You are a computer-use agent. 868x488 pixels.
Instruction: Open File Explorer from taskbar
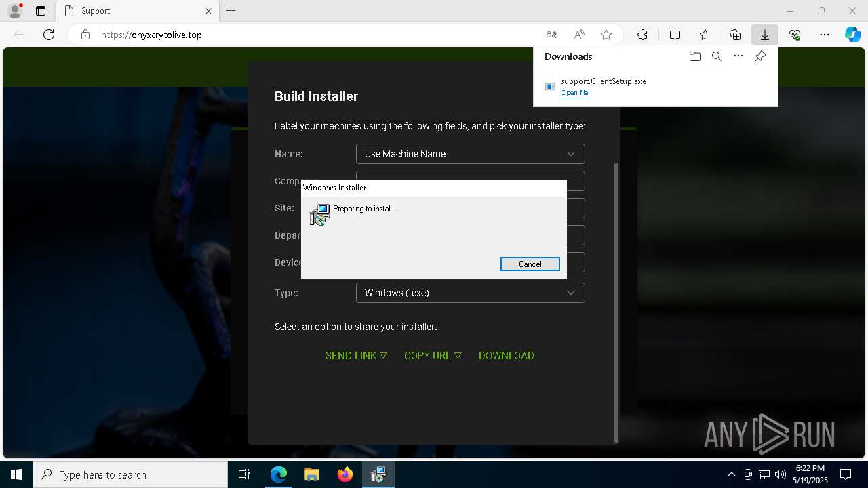point(311,474)
